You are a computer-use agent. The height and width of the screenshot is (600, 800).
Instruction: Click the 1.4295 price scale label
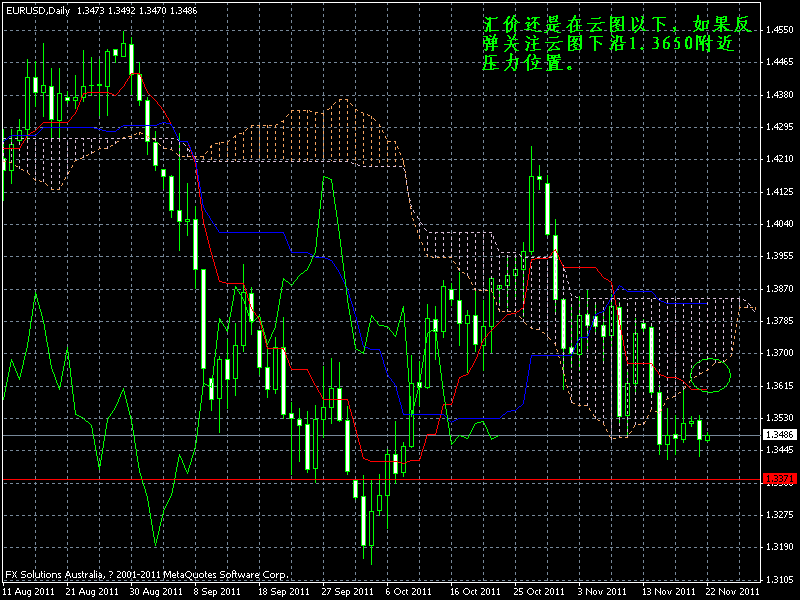coord(780,127)
